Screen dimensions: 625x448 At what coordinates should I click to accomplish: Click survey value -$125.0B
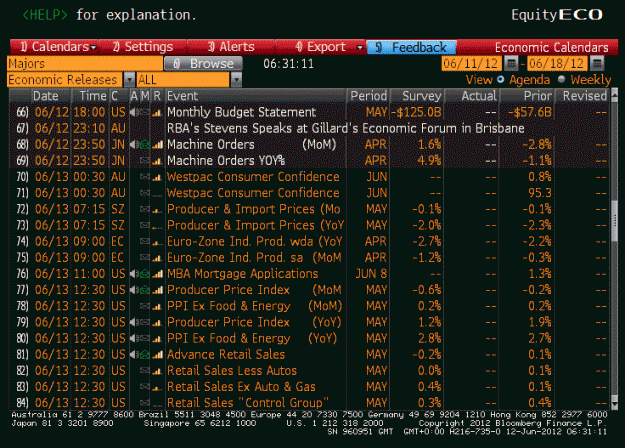click(x=416, y=112)
